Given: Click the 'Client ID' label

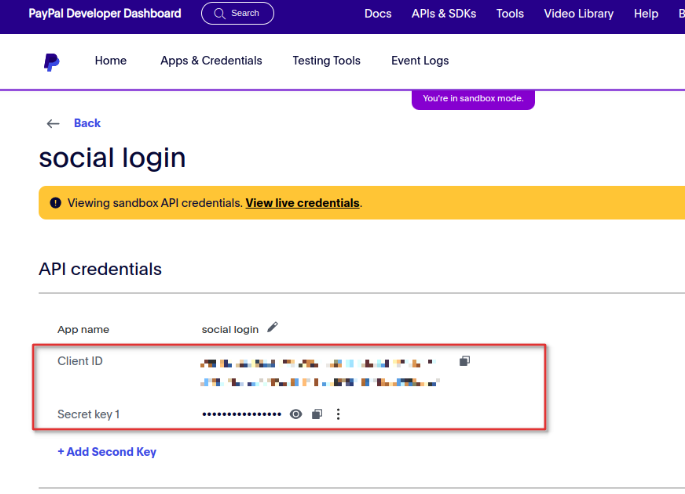Looking at the screenshot, I should point(80,361).
